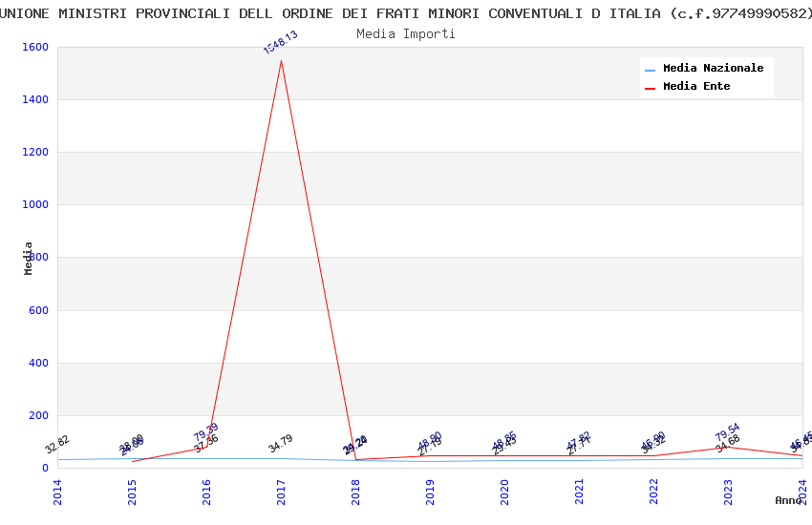Select the 1200 y-axis tick label
Viewport: 812px width, 525px height.
35,152
